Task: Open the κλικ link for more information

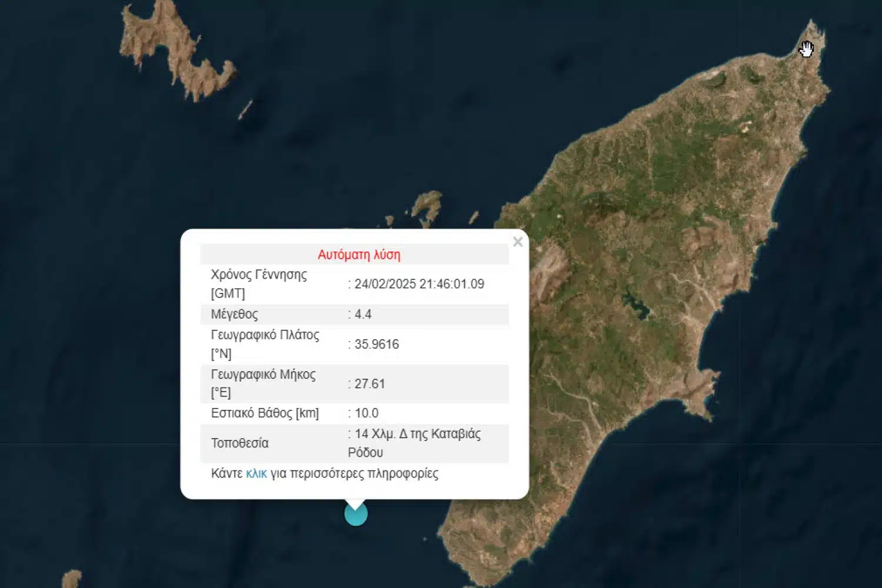Action: (x=256, y=473)
